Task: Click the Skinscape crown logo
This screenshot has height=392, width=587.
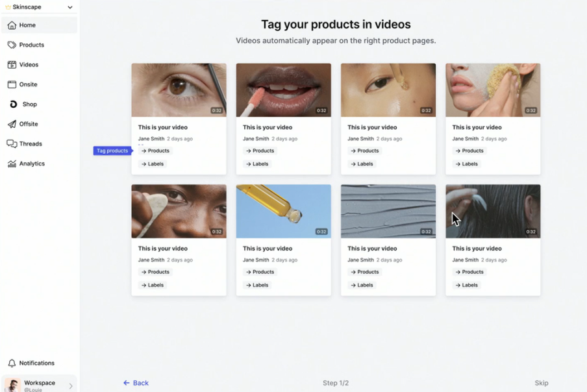Action: click(x=8, y=6)
